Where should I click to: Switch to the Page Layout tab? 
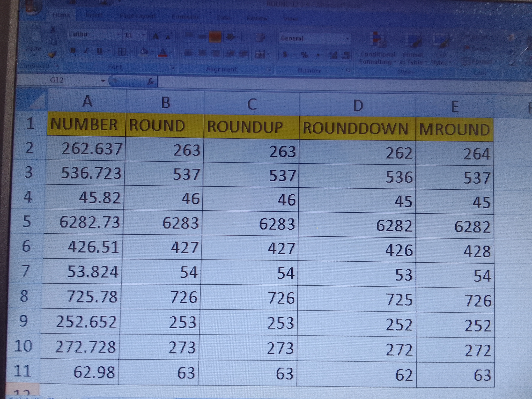tap(138, 16)
